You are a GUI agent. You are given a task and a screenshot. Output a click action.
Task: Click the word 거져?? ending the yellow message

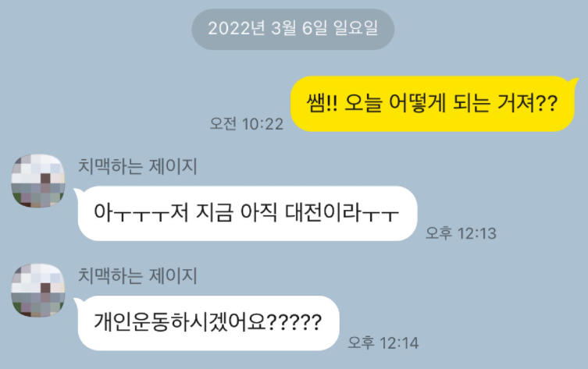[528, 103]
